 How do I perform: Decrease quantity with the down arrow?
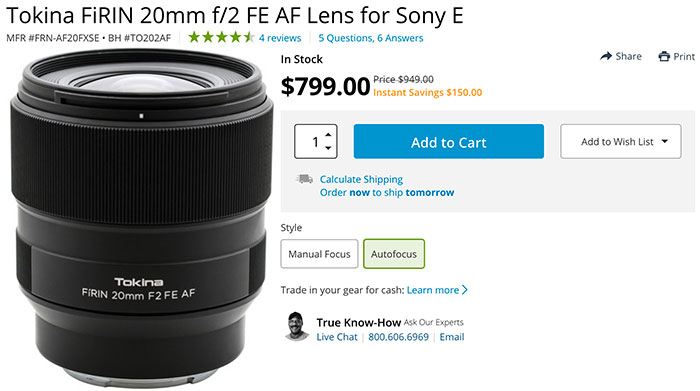pos(328,148)
